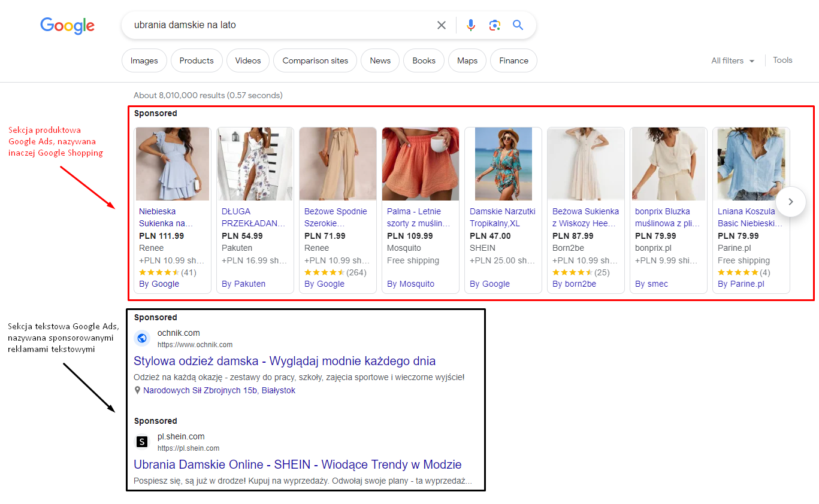Open All filters dropdown
Viewport: 819px width, 504px height.
(x=733, y=60)
